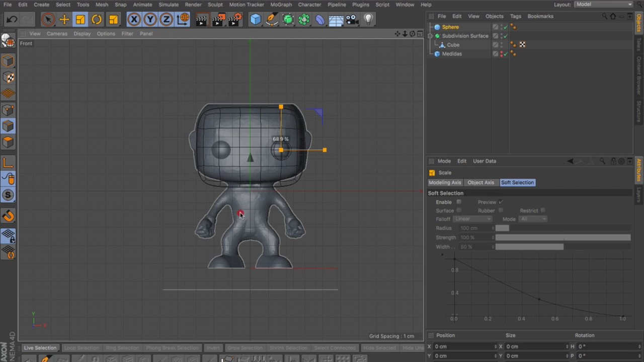
Task: Toggle the Rubber checkbox
Action: (x=501, y=211)
